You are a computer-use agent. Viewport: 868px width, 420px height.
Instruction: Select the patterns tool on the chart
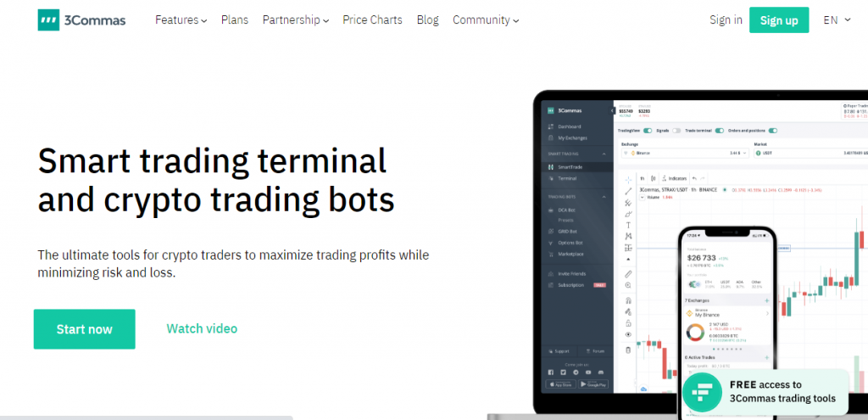tap(628, 237)
